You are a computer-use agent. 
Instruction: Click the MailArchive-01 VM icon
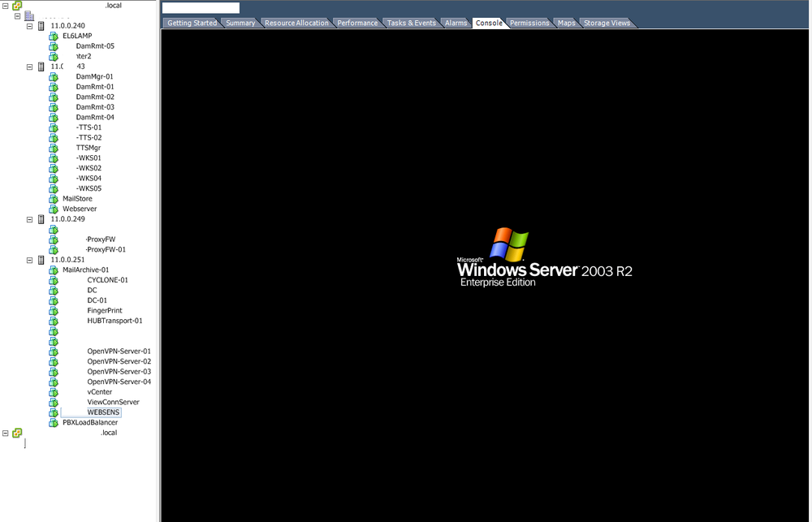point(54,270)
